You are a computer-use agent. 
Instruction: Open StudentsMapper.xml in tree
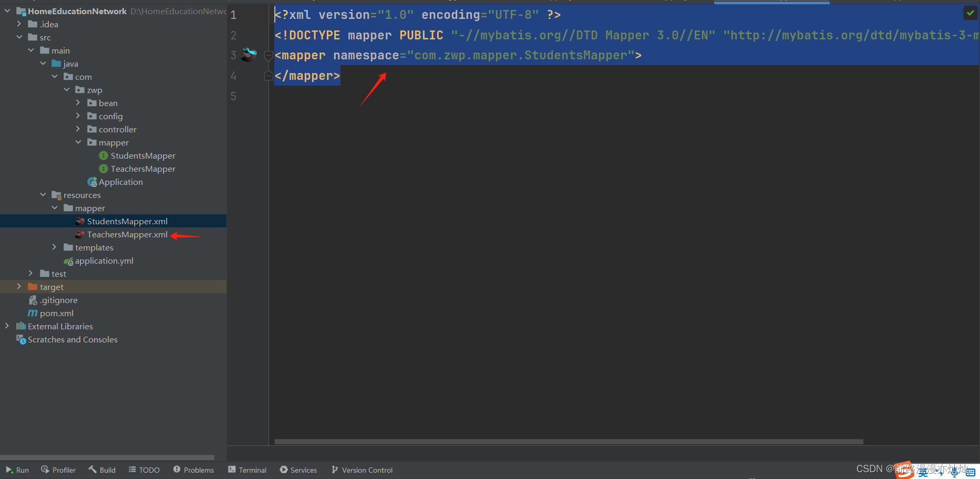[127, 221]
